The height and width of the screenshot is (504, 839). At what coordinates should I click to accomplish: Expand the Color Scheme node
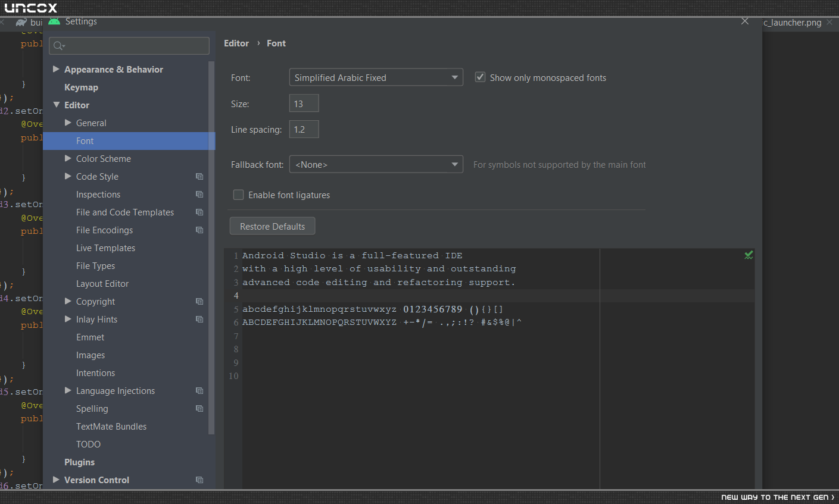coord(68,158)
